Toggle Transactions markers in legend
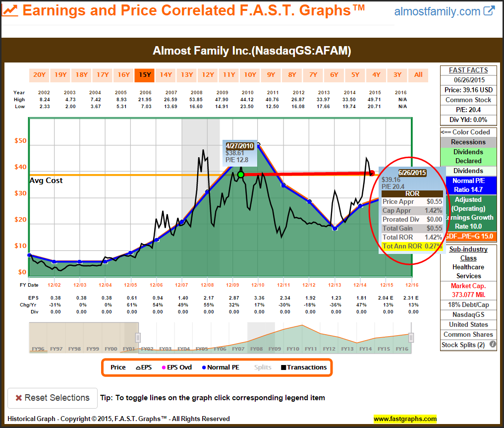Viewport: 504px width, 428px height. tap(304, 367)
